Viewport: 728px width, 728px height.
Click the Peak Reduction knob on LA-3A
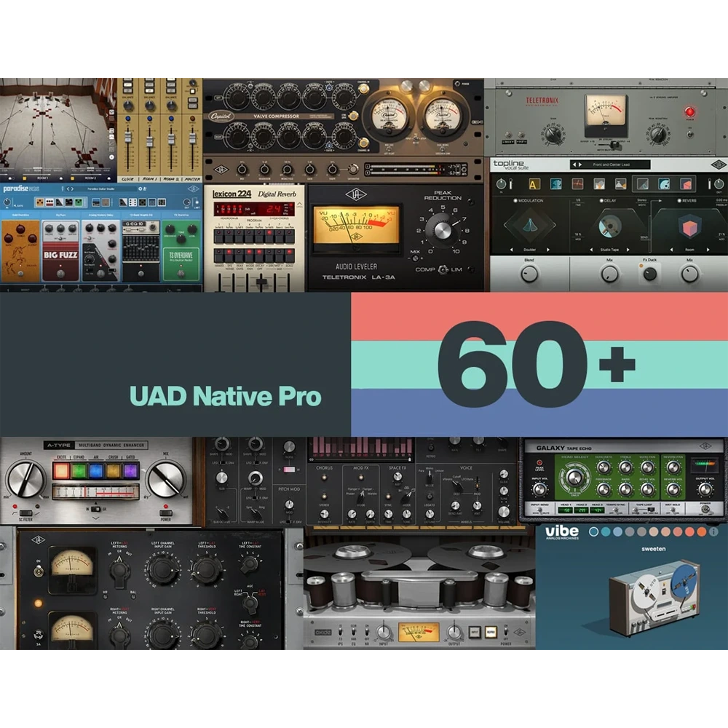pos(442,229)
